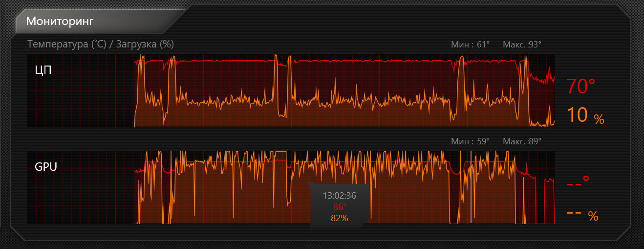Click the GPU Макс. 89° label
Viewport: 644px width, 249px height.
point(522,142)
